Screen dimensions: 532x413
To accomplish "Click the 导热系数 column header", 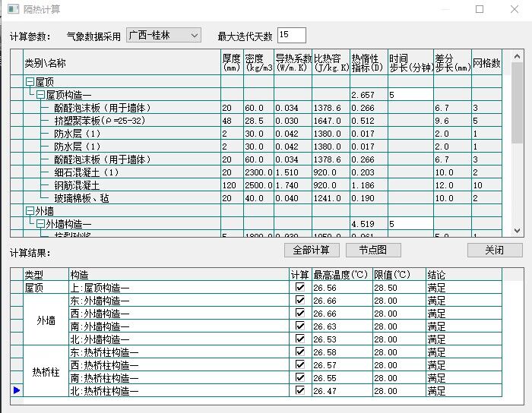I will point(293,62).
